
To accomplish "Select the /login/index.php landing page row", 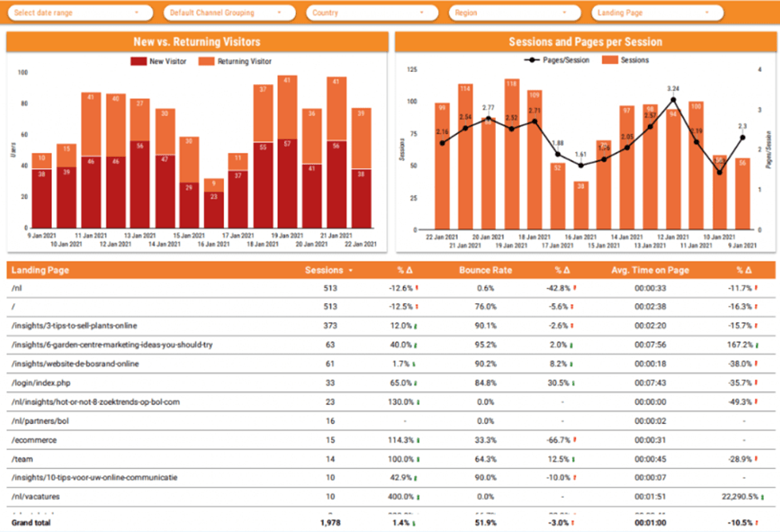I will pyautogui.click(x=391, y=383).
